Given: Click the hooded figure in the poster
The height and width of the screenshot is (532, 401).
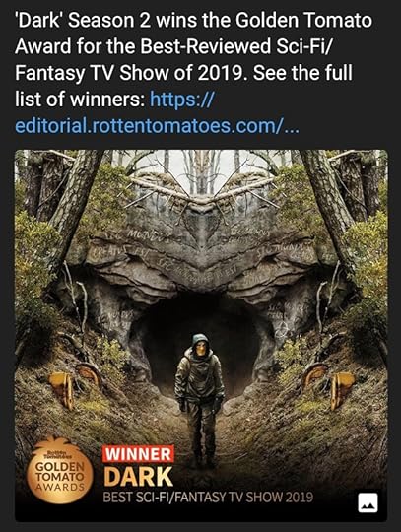Looking at the screenshot, I should coord(199,400).
